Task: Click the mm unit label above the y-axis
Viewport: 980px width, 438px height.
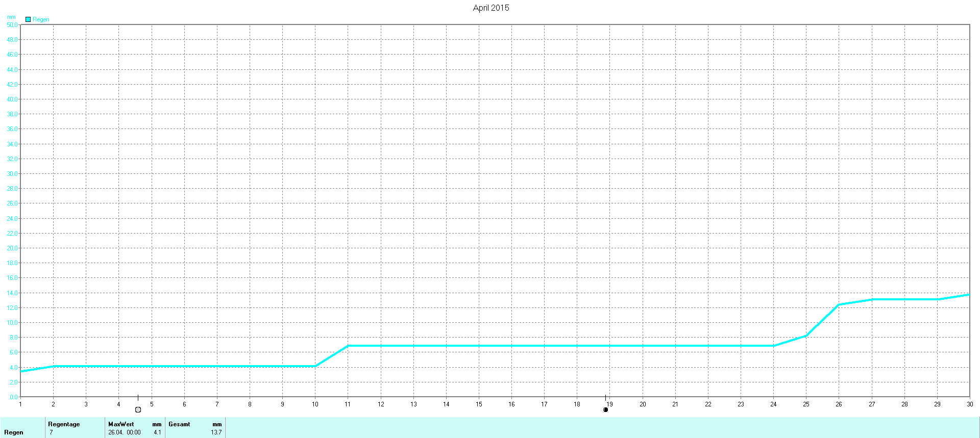Action: coord(11,17)
